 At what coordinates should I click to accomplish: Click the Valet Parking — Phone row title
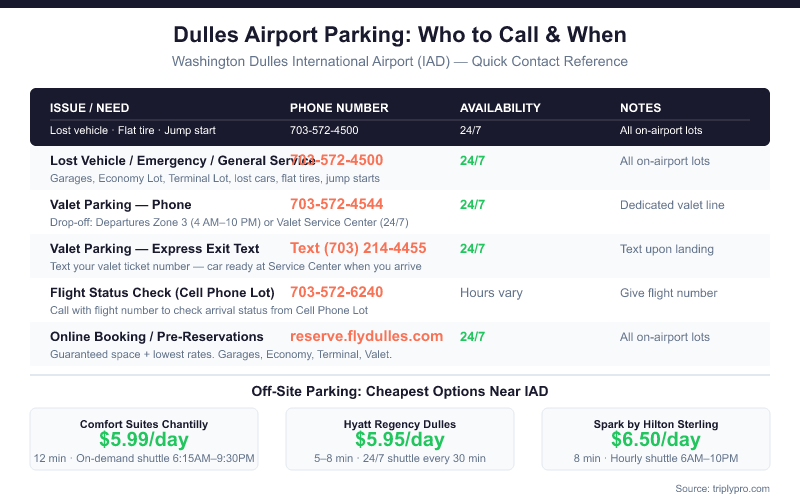click(120, 204)
